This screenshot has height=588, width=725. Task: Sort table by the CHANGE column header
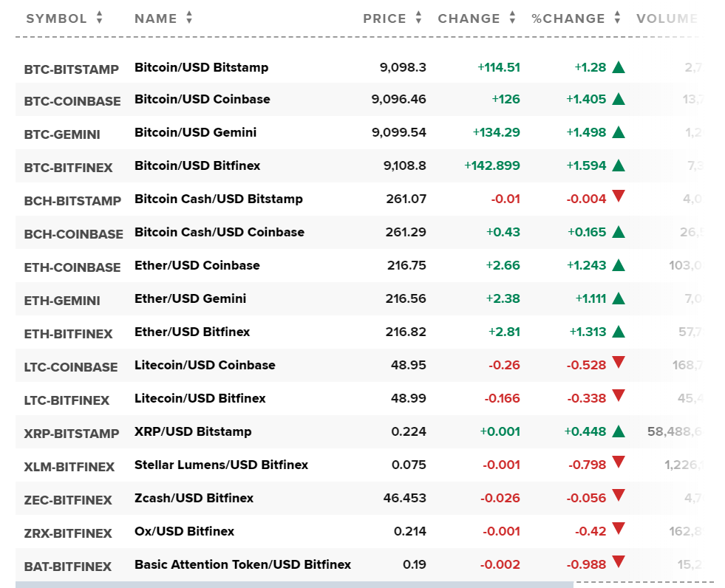[x=477, y=18]
